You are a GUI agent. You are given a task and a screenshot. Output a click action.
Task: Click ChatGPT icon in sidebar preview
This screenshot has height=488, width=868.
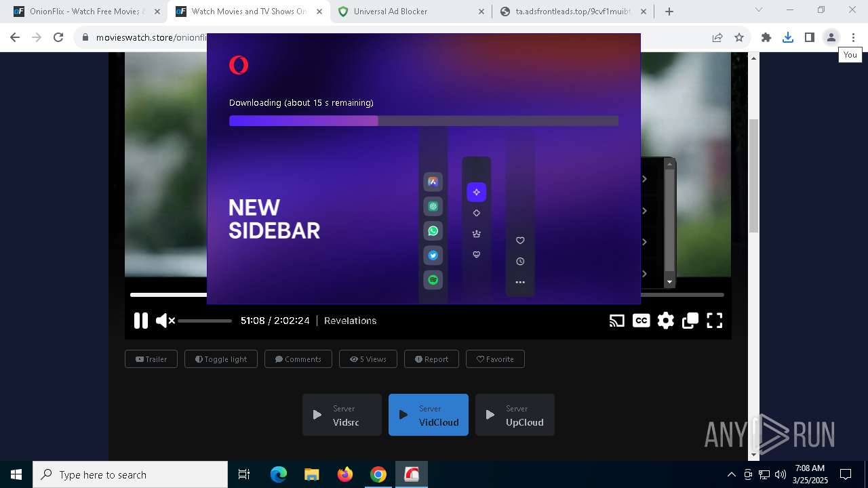coord(433,207)
